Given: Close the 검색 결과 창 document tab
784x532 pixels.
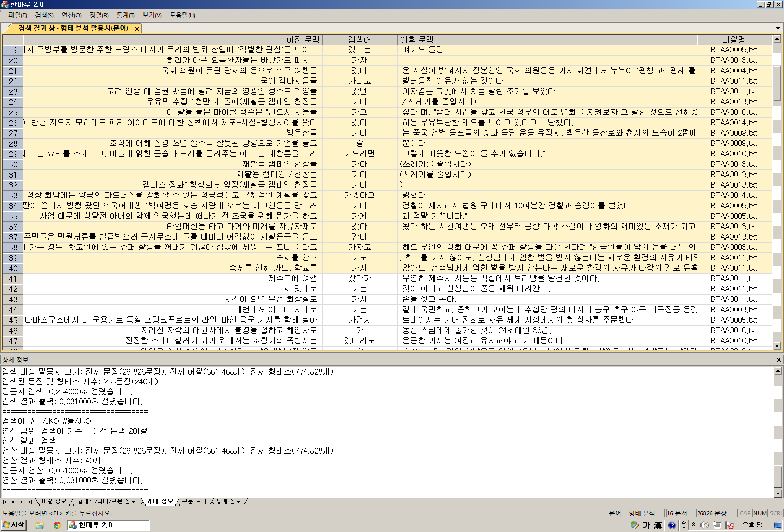Looking at the screenshot, I should coord(137,29).
